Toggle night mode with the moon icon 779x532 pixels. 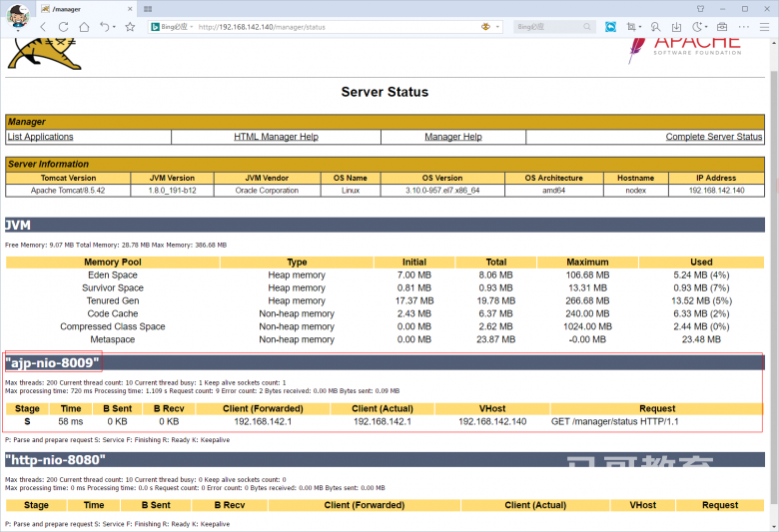[x=697, y=27]
